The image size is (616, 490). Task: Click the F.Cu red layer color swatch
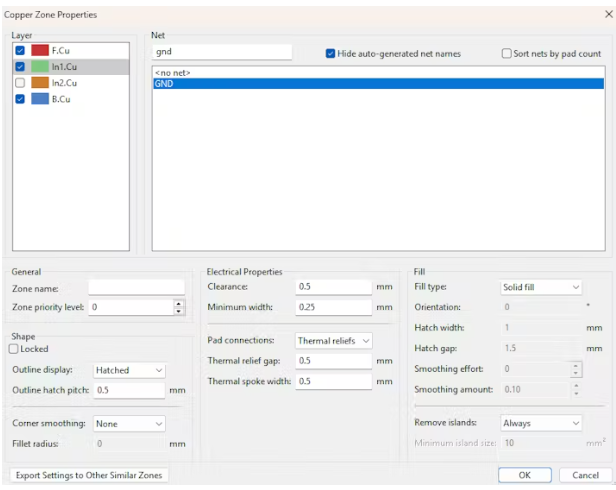[40, 50]
